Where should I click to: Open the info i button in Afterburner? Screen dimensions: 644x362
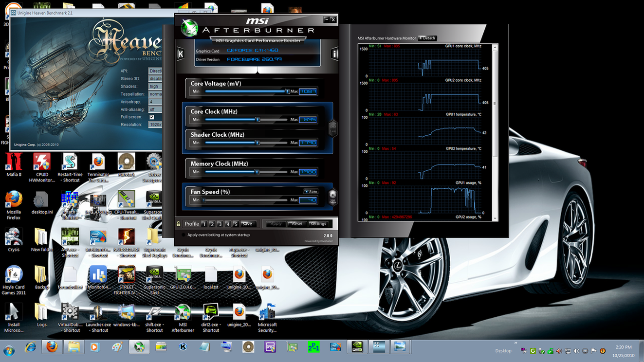tap(334, 54)
